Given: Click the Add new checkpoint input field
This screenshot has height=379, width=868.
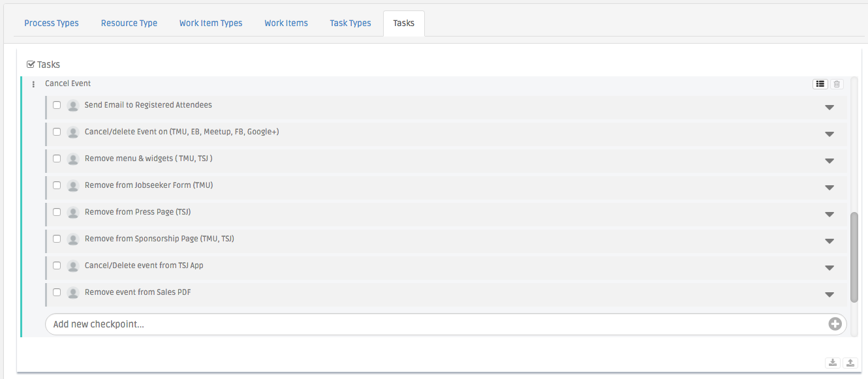Looking at the screenshot, I should (x=446, y=324).
